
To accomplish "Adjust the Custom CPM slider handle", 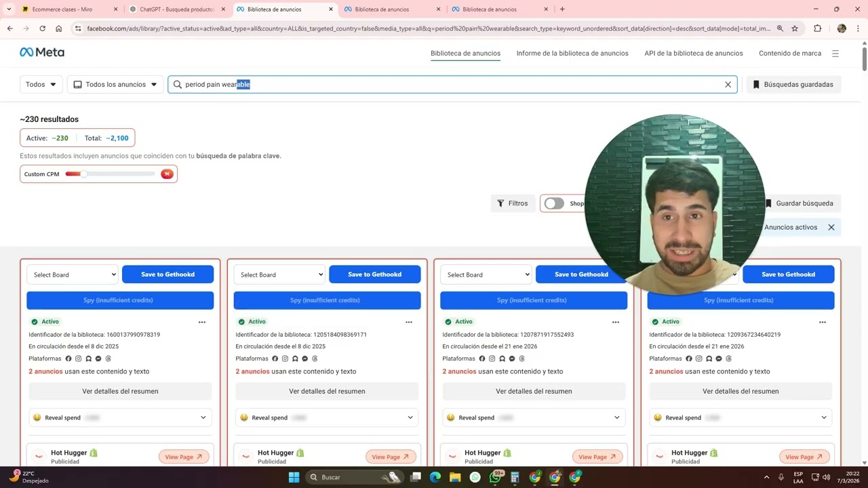I will coord(83,174).
